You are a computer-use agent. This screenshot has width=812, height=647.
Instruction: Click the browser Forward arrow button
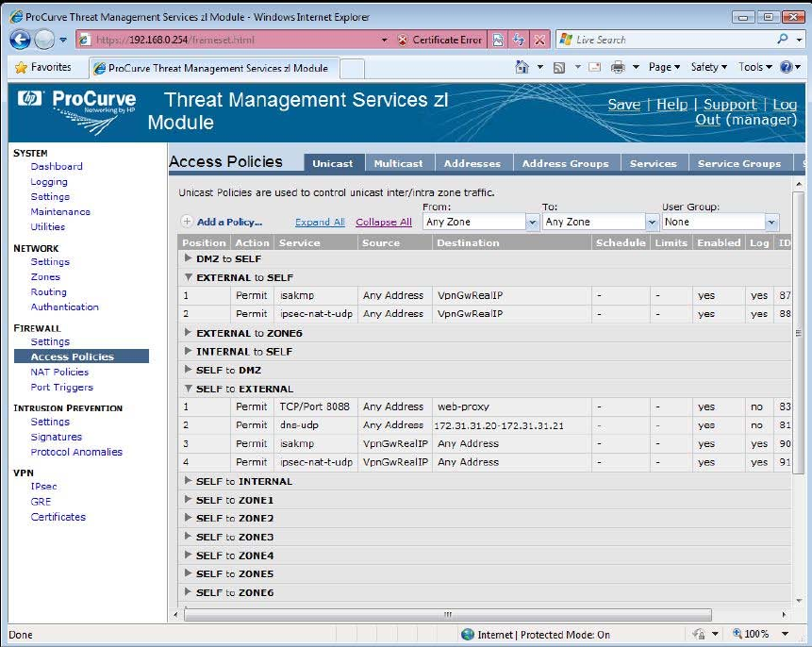coord(44,40)
